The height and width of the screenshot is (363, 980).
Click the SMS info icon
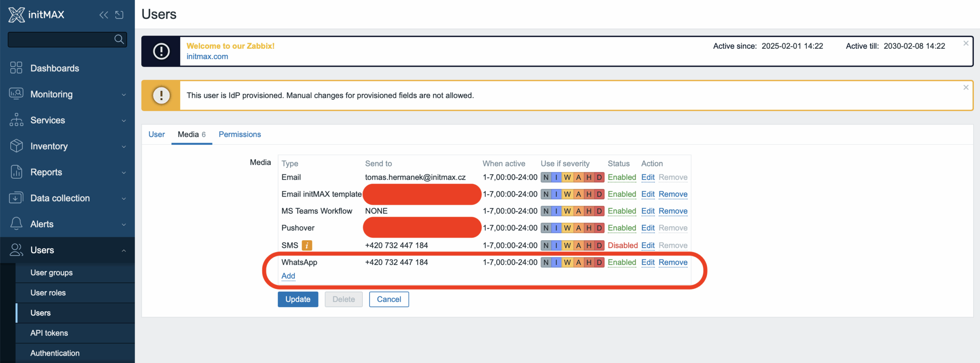point(307,245)
